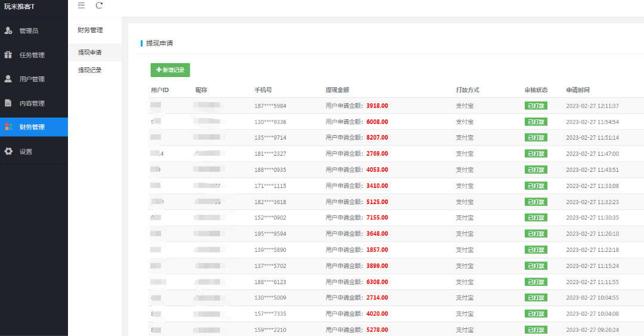Click the 审核状态 column header
This screenshot has width=644, height=336.
pyautogui.click(x=536, y=90)
